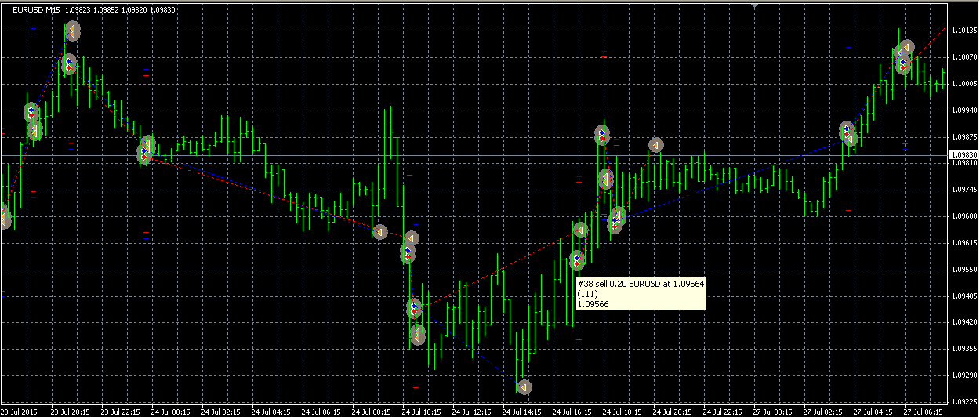Viewport: 980px width, 417px height.
Task: Click the 24 Jul 16:15 time label
Action: click(x=572, y=412)
